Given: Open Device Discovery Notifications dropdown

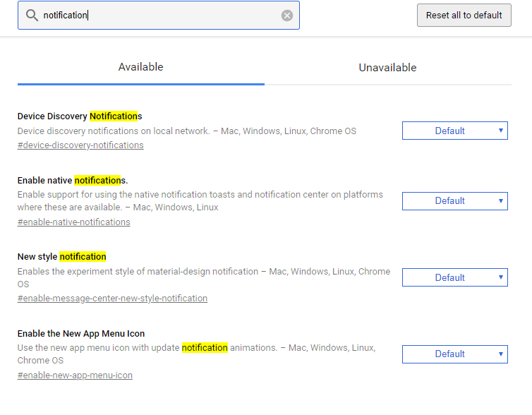Looking at the screenshot, I should tap(454, 131).
